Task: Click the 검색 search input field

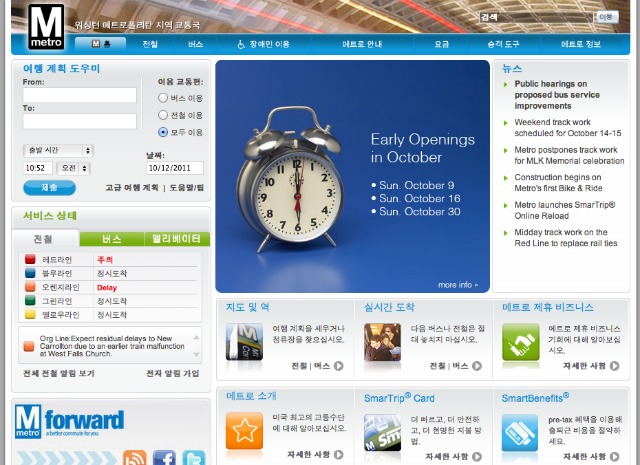Action: point(536,17)
